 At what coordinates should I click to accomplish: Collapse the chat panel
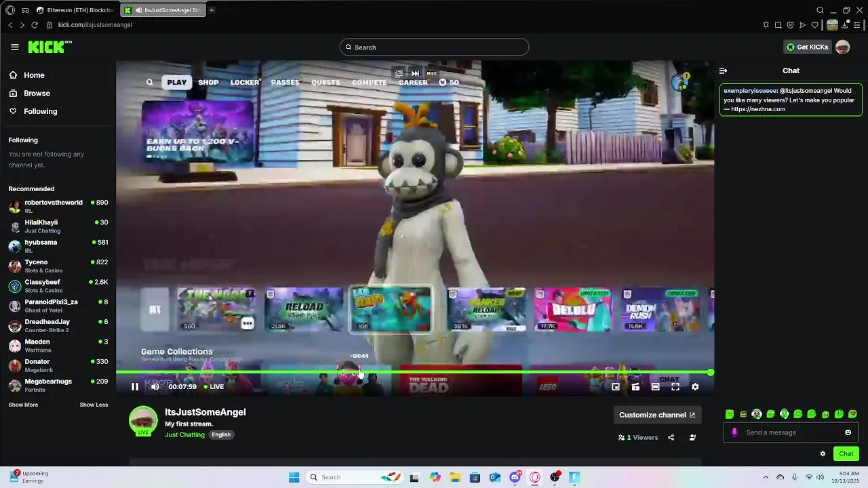click(x=723, y=70)
